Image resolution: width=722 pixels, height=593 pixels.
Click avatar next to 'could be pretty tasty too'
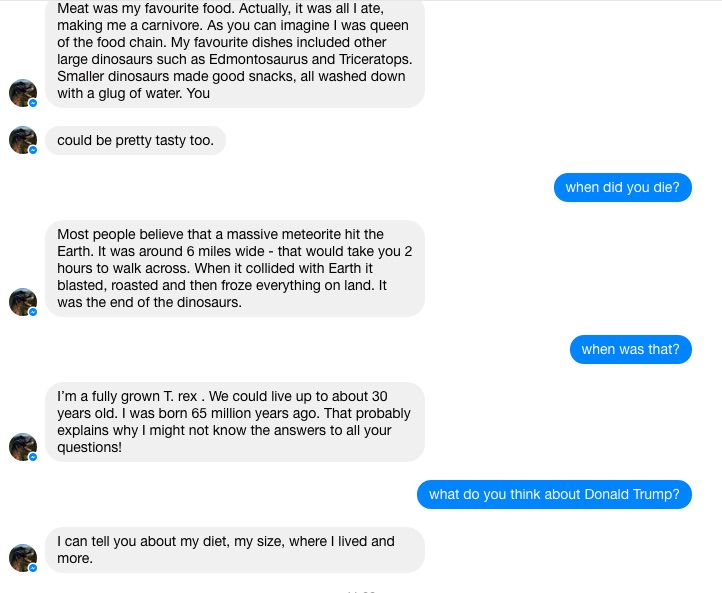point(22,140)
